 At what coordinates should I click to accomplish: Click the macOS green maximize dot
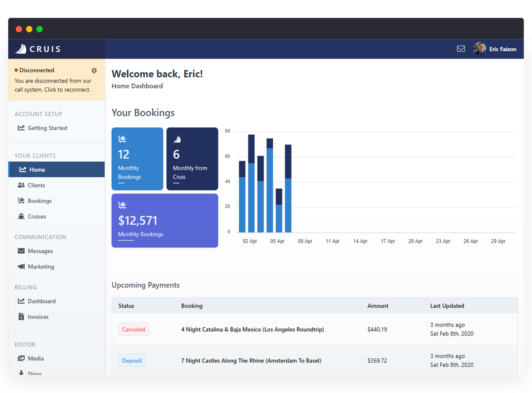coord(40,29)
